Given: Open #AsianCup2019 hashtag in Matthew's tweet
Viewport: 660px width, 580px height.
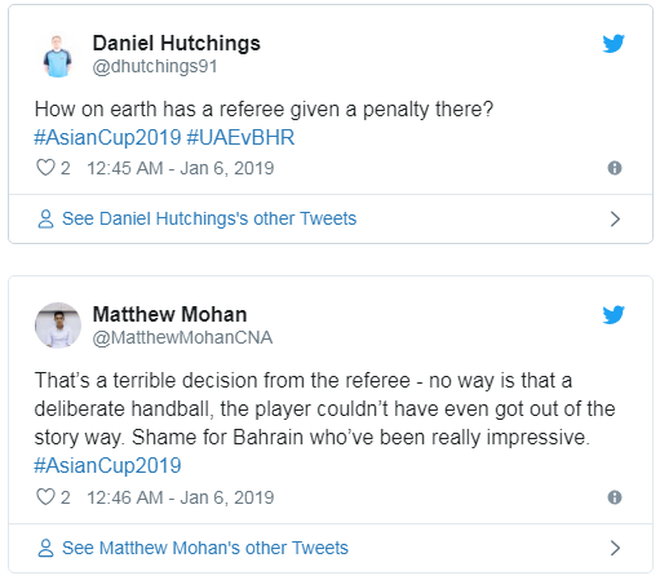Looking at the screenshot, I should [108, 465].
